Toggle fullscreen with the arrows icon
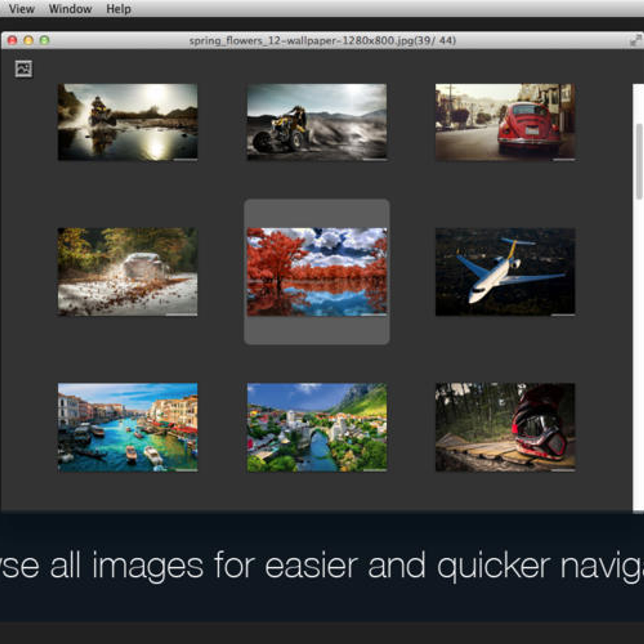This screenshot has width=644, height=644. pos(636,41)
